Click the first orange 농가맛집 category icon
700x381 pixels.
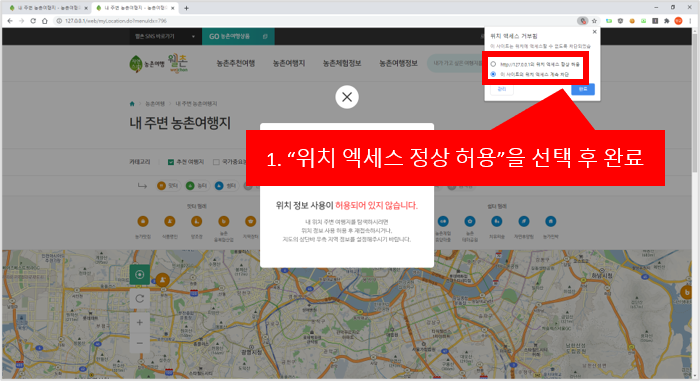[143, 222]
